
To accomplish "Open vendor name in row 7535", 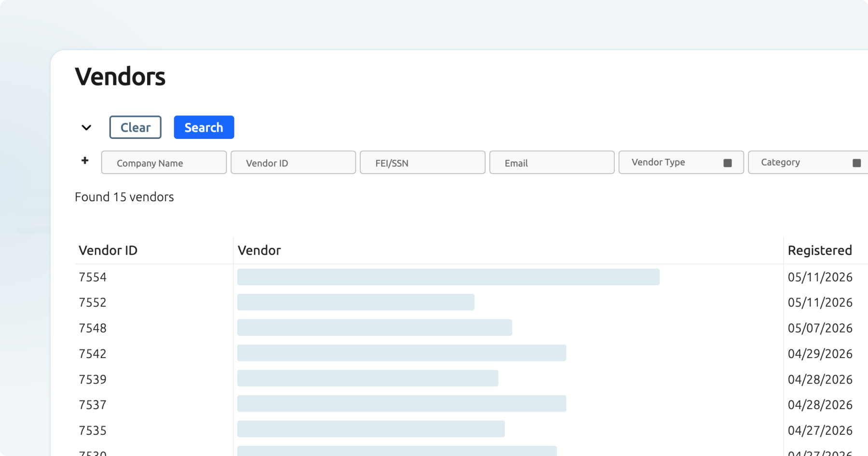I will pos(371,429).
